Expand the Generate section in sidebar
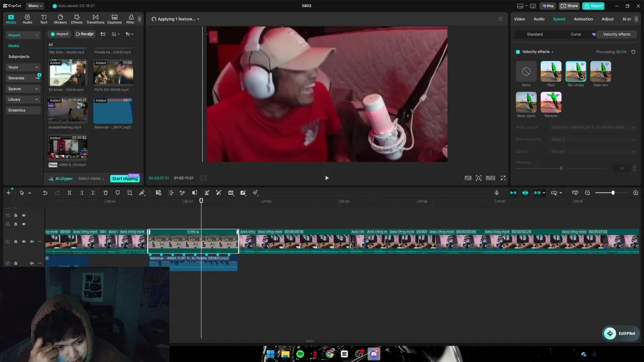 click(36, 78)
